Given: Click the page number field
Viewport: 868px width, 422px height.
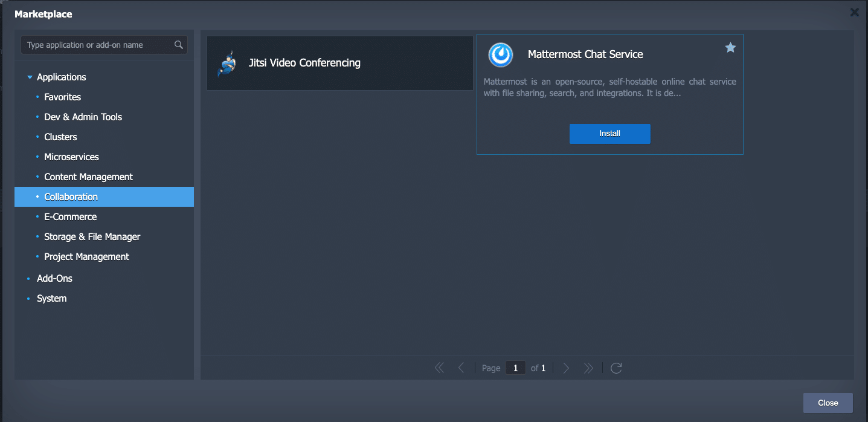Looking at the screenshot, I should click(x=515, y=368).
